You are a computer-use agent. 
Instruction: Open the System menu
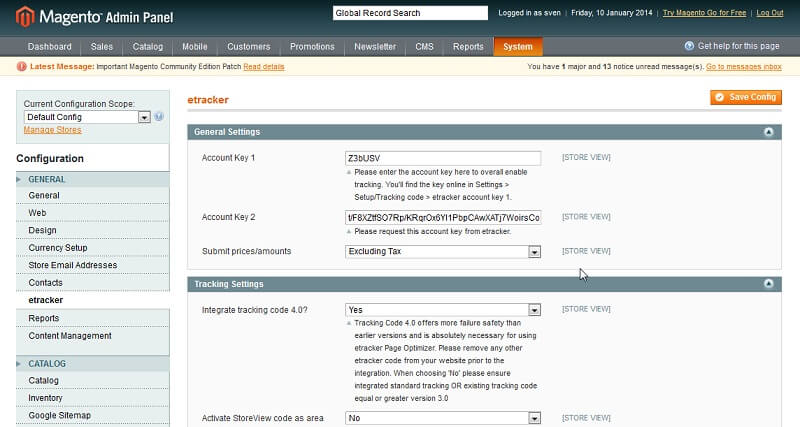click(518, 46)
